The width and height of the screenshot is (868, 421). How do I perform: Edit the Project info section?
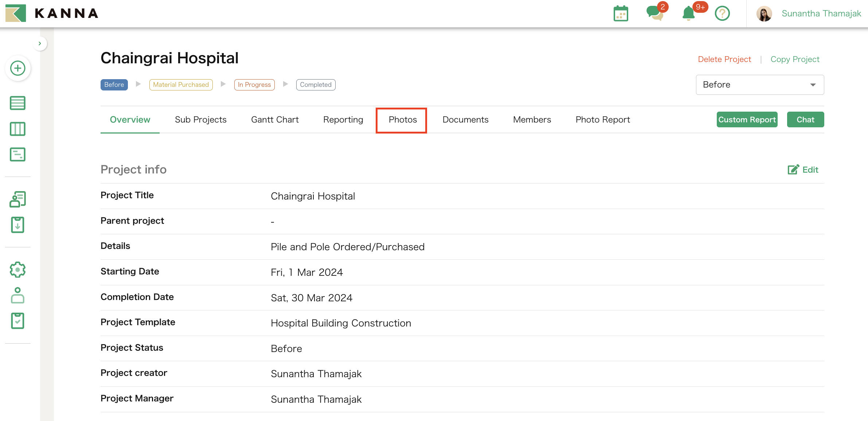coord(803,170)
